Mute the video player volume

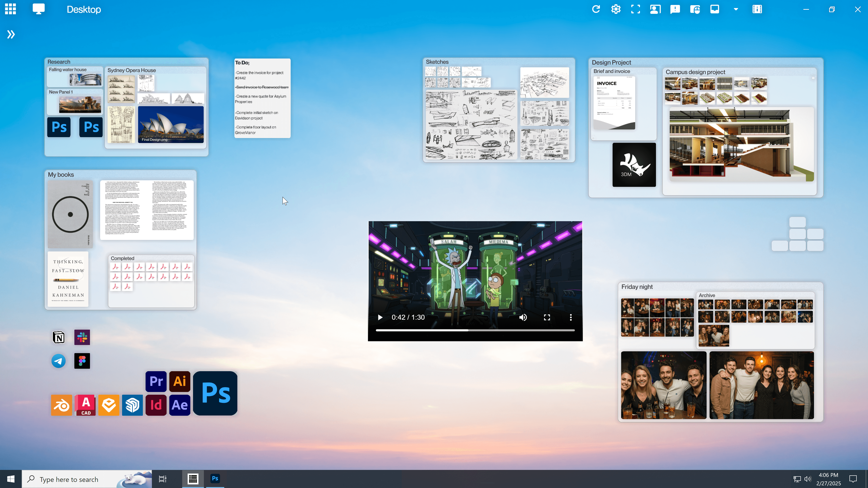click(x=523, y=317)
